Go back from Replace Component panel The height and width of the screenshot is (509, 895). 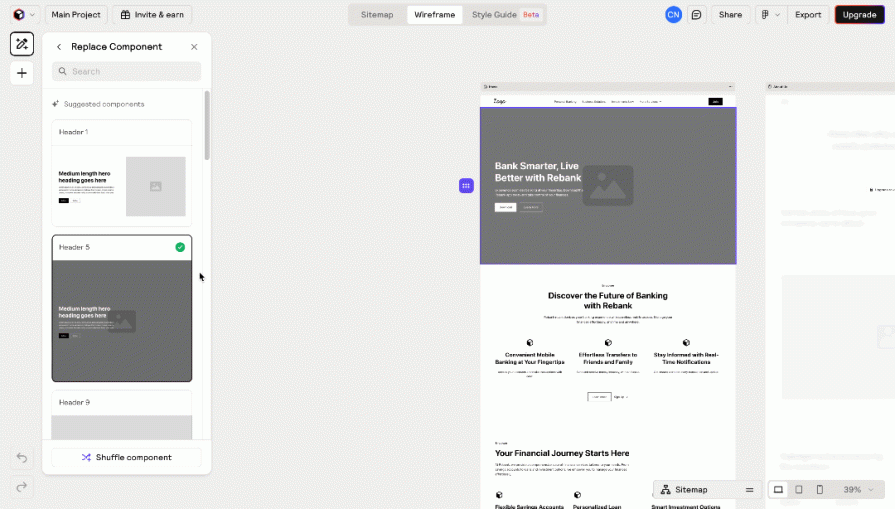coord(59,47)
